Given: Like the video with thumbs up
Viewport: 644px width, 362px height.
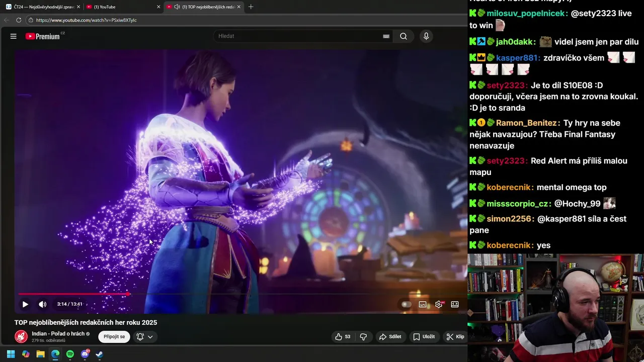Looking at the screenshot, I should coord(343,337).
